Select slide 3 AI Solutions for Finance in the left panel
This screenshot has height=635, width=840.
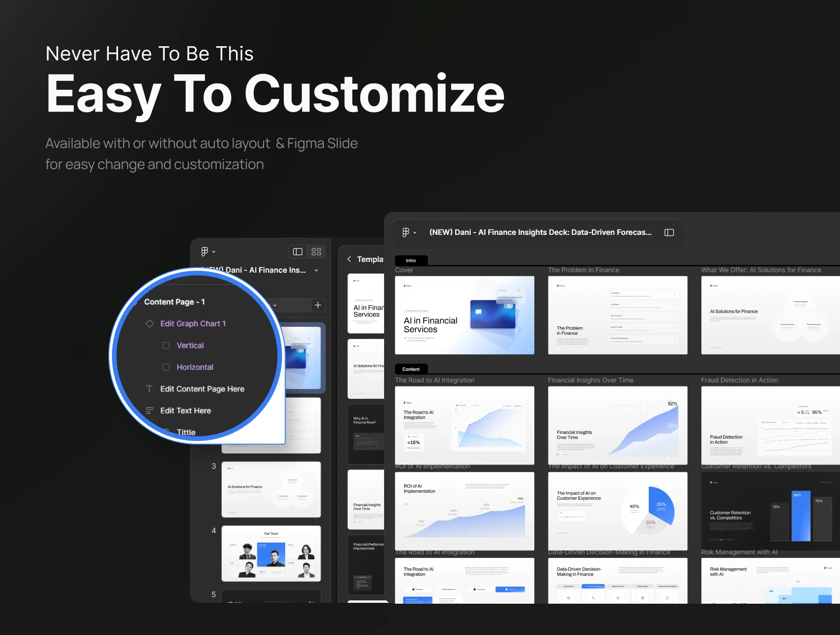click(271, 489)
